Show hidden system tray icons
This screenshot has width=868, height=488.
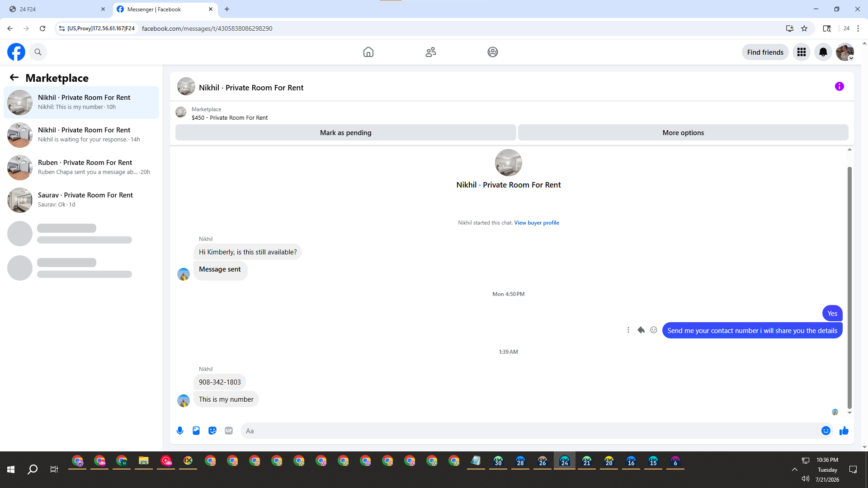(794, 469)
